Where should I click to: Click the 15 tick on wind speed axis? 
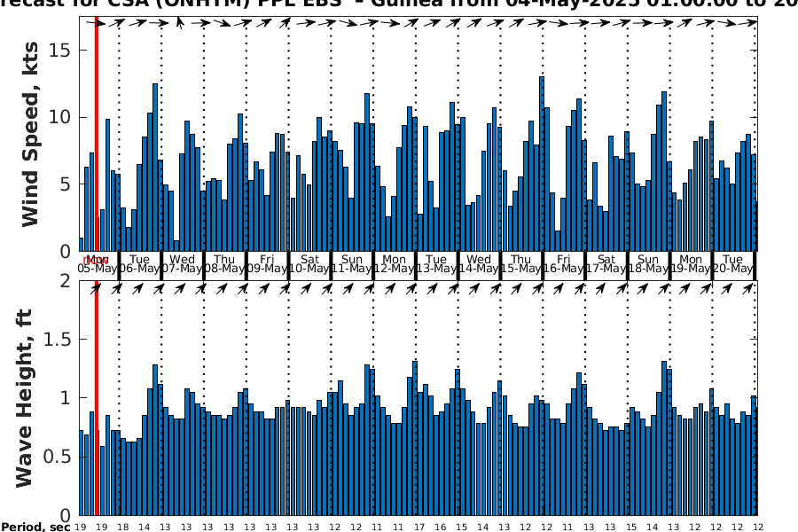click(60, 51)
